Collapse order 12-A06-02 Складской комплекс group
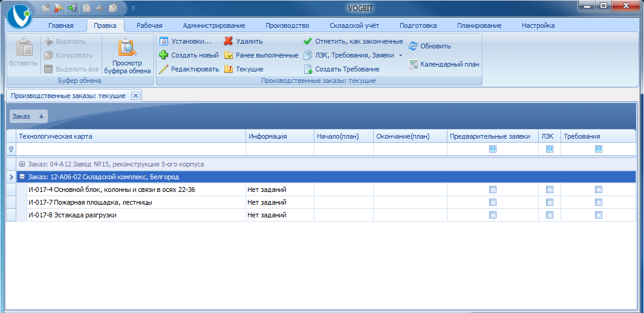The image size is (644, 313). pyautogui.click(x=22, y=176)
